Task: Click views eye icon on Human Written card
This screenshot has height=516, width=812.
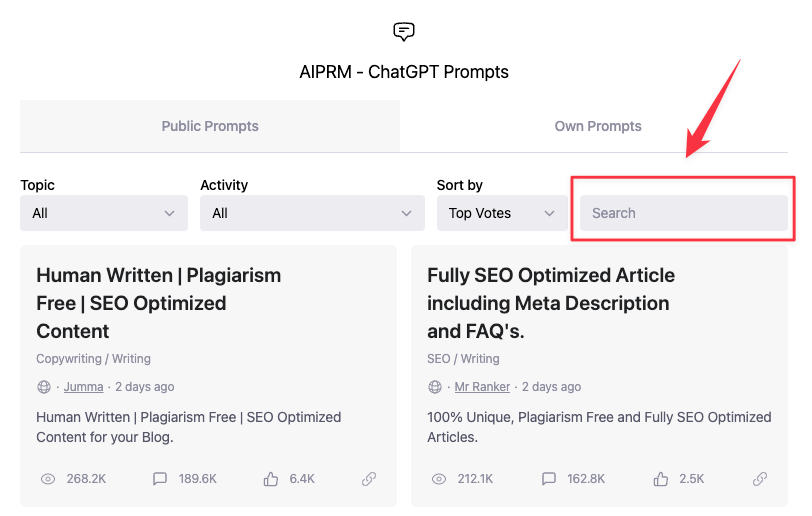Action: point(48,479)
